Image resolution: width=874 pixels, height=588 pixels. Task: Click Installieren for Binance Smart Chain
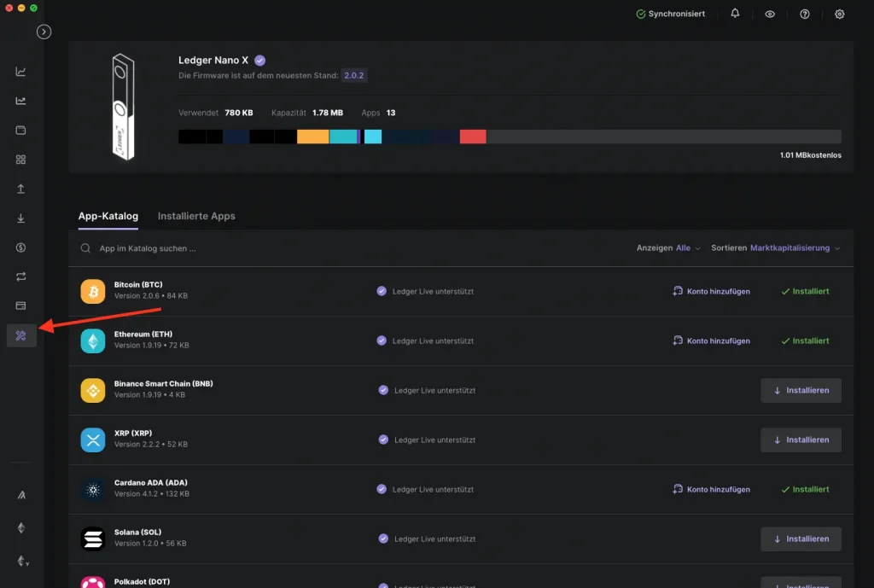click(x=801, y=391)
